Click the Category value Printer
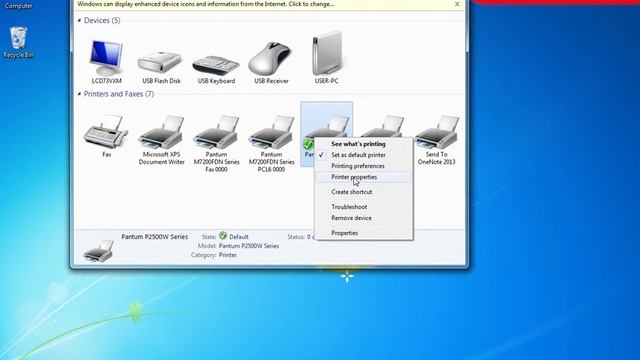640x360 pixels. click(x=227, y=255)
